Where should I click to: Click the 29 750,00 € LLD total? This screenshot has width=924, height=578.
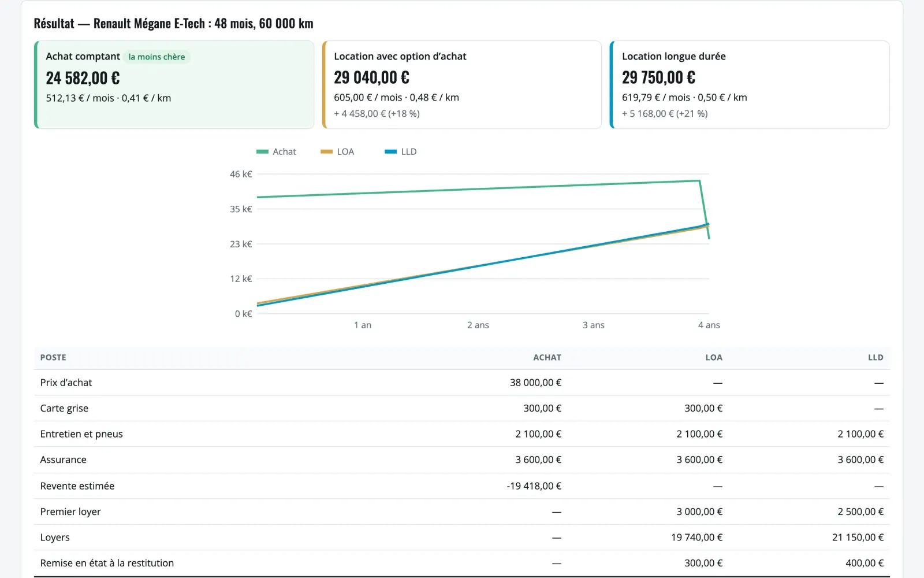tap(658, 77)
